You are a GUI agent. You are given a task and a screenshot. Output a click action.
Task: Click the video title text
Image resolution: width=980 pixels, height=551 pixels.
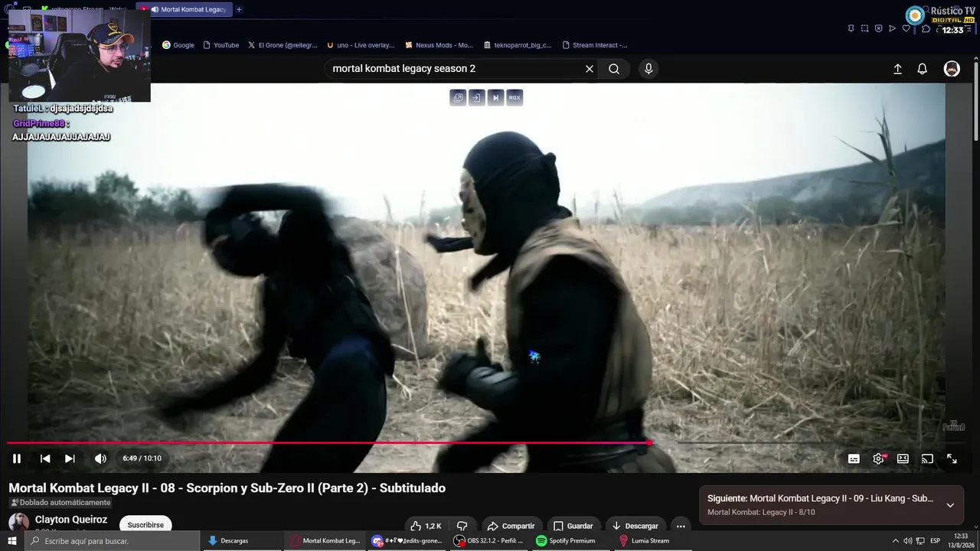pos(227,488)
